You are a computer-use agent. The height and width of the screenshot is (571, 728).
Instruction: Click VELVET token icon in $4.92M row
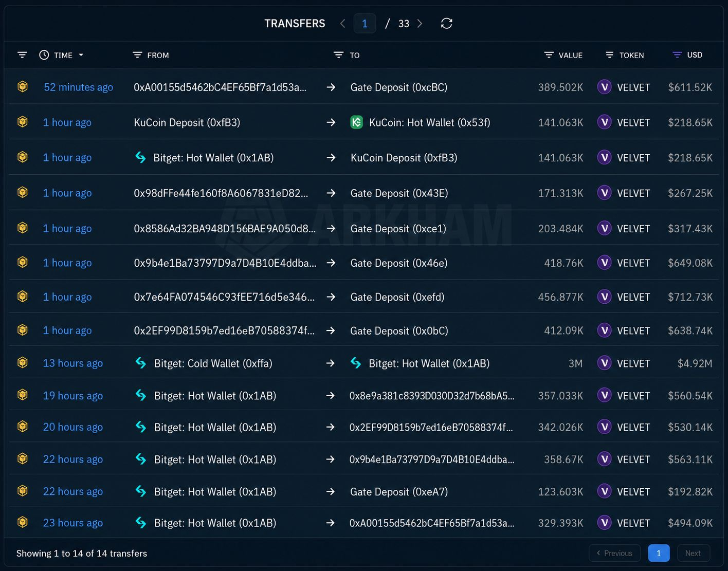click(605, 363)
